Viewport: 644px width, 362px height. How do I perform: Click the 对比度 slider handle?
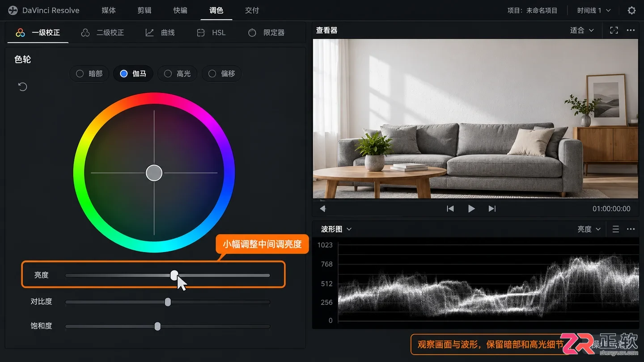coord(168,302)
